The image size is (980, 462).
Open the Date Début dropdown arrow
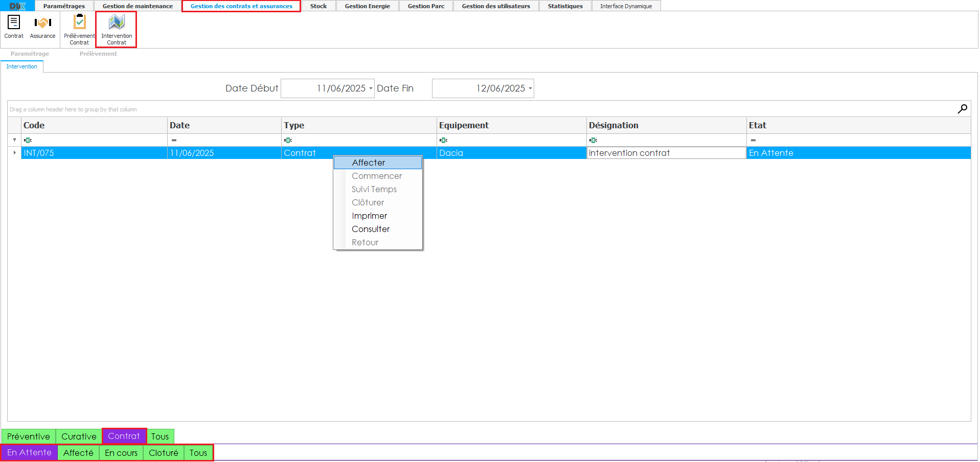click(371, 88)
